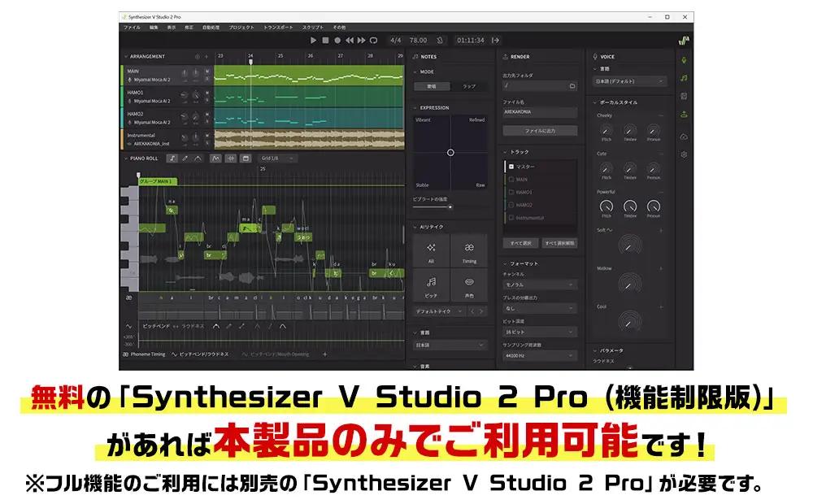This screenshot has width=813, height=504.
Task: Stop playback with the square Stop button
Action: click(x=325, y=40)
